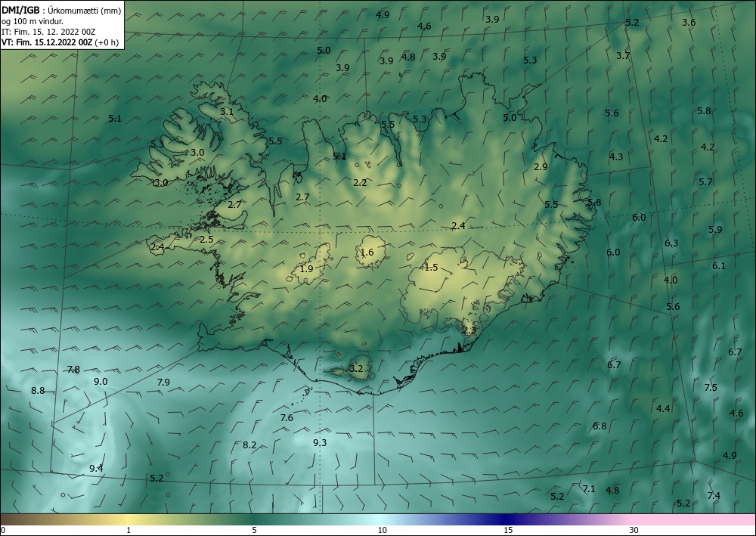The image size is (756, 536).
Task: Click the value 6.1 on the map
Action: (719, 265)
